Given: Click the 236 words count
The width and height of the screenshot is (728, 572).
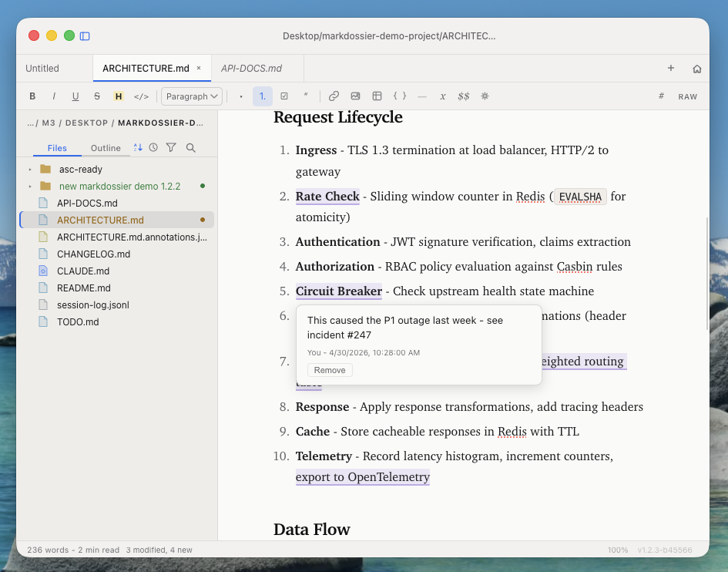Looking at the screenshot, I should (48, 550).
